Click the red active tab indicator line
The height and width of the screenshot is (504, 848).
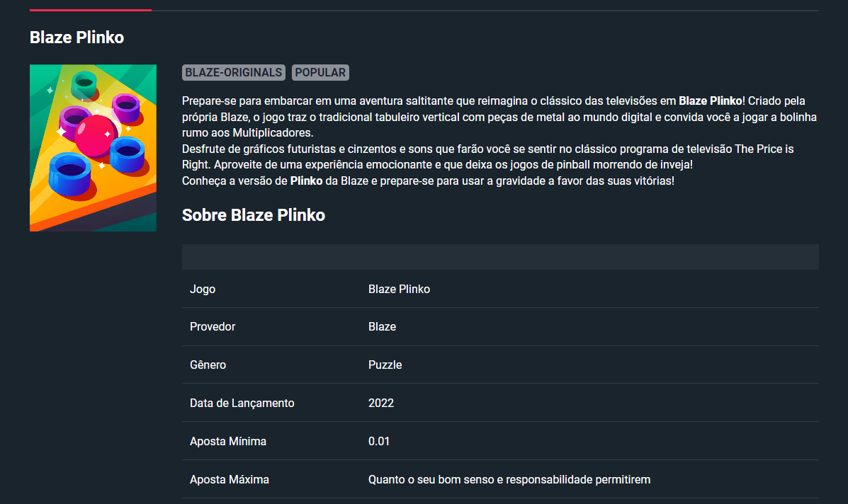click(90, 10)
